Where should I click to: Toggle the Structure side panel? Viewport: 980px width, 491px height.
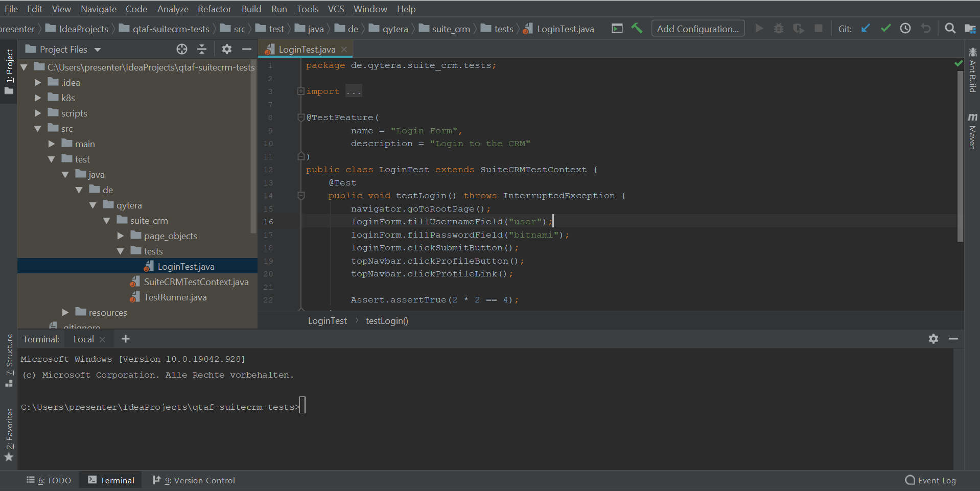coord(9,360)
